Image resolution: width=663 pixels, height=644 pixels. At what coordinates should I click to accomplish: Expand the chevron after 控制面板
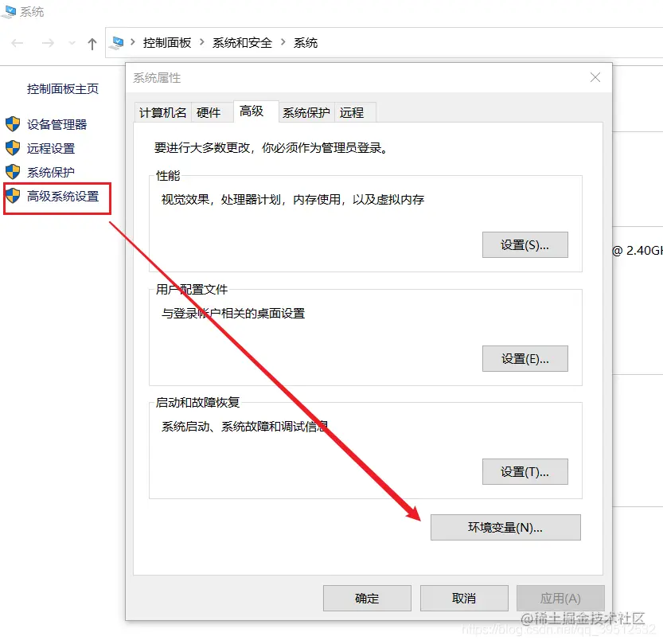tap(201, 42)
